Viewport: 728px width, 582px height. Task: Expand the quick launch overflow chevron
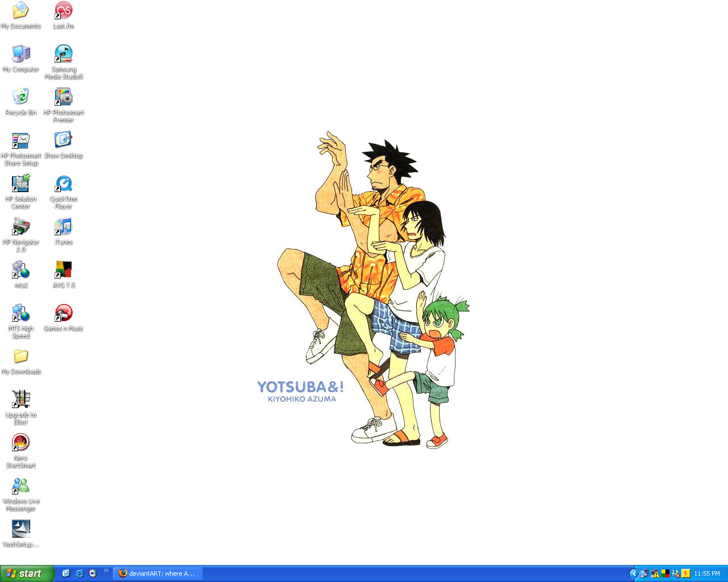tap(106, 570)
